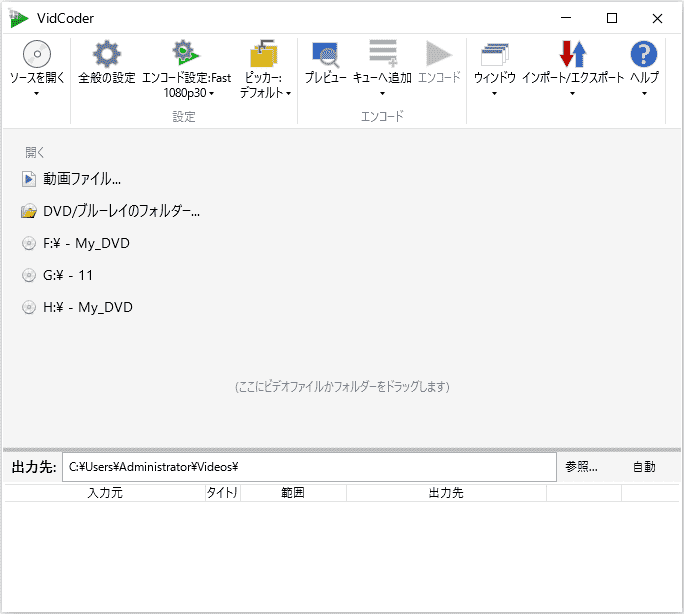Expand the キューへ追加 dropdown arrow
This screenshot has height=614, width=684.
(x=383, y=93)
